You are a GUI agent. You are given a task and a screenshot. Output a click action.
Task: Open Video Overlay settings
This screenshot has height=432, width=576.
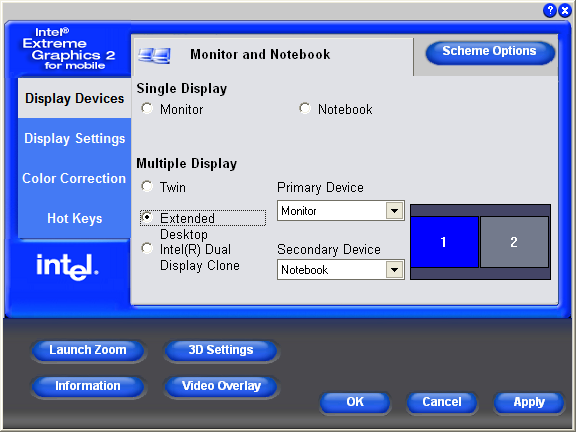coord(221,386)
